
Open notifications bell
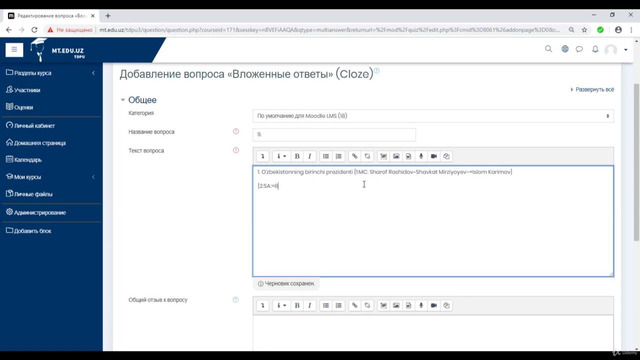(x=595, y=49)
